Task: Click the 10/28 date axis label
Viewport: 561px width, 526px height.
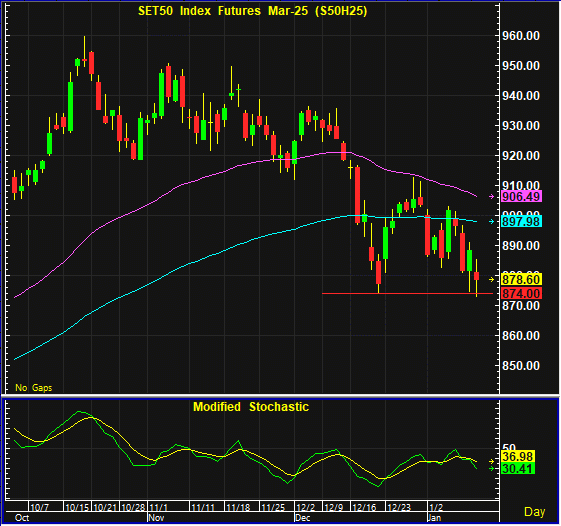Action: tap(133, 507)
